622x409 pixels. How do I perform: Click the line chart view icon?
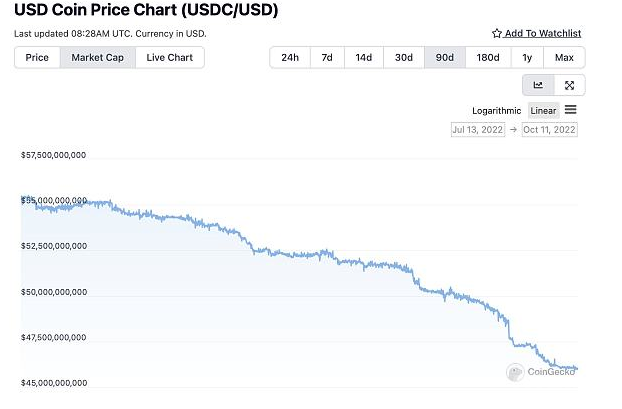coord(538,85)
